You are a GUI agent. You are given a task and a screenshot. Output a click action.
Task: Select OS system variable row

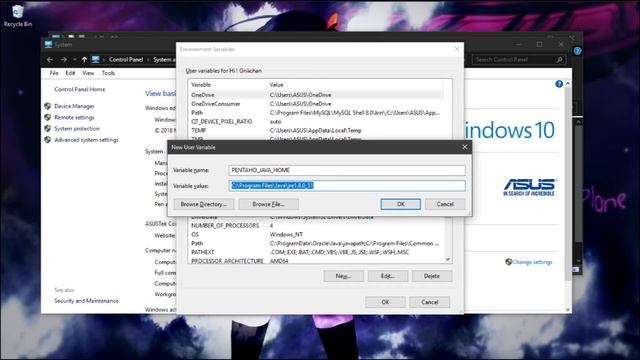pos(316,234)
